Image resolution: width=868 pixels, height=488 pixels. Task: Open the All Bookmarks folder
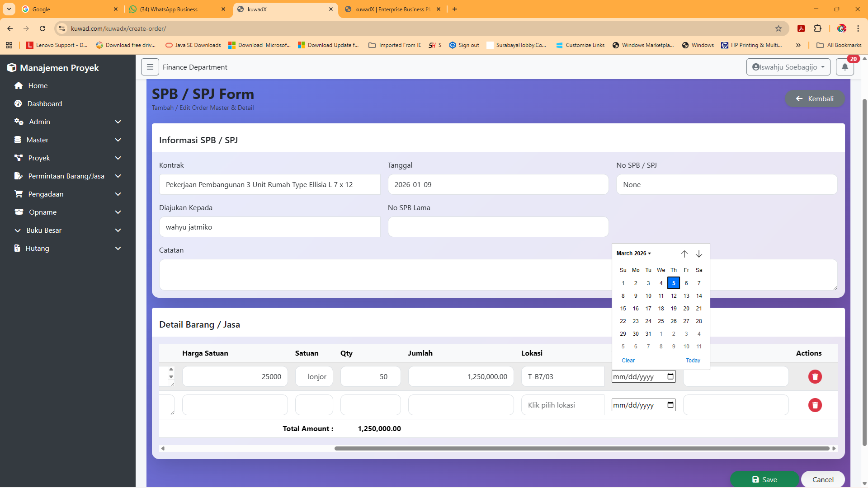(839, 45)
